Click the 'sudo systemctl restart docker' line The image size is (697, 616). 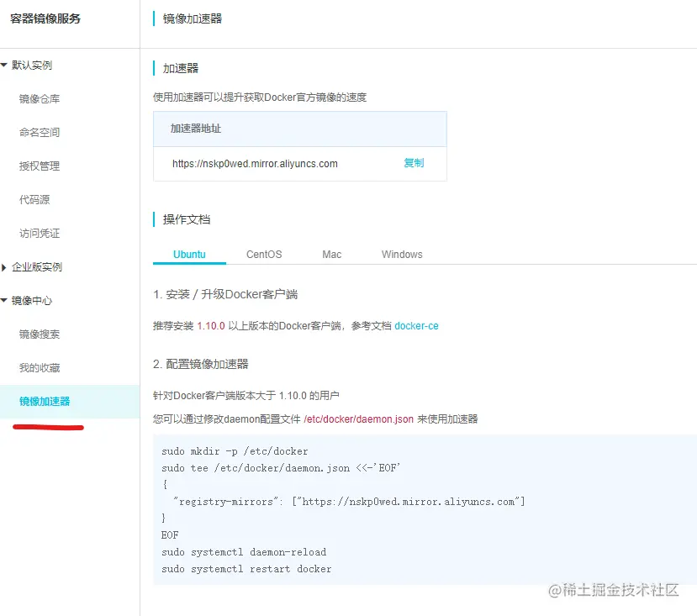tap(246, 569)
